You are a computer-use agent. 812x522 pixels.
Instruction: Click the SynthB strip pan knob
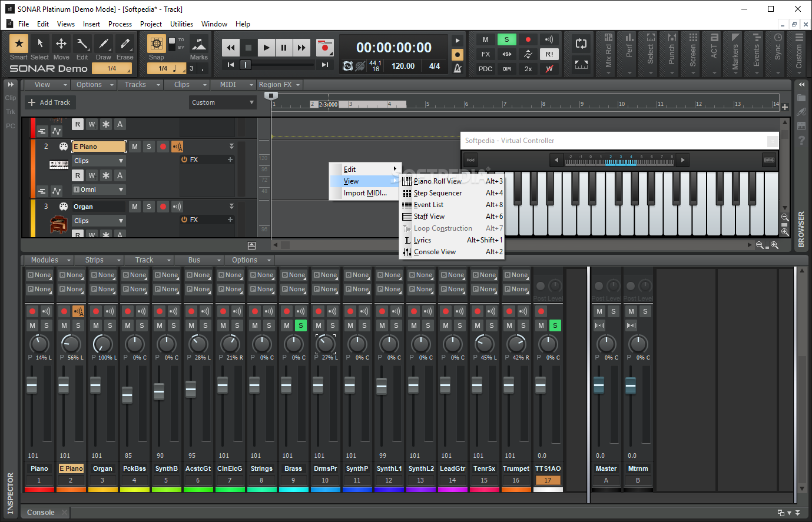tap(166, 344)
